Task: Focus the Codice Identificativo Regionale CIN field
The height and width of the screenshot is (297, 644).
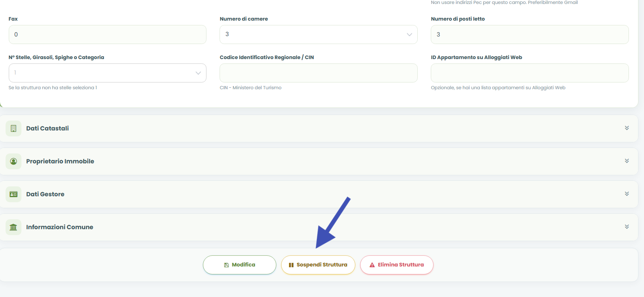Action: point(318,73)
